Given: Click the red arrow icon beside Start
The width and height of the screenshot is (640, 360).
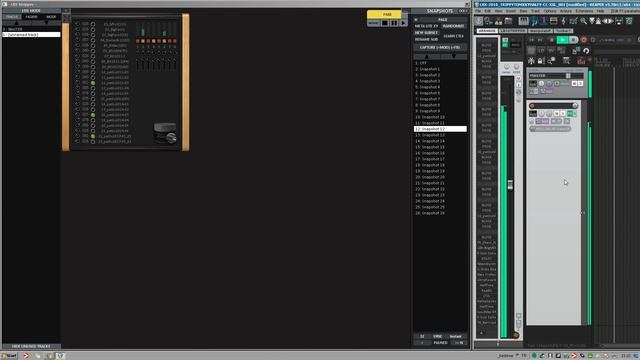Looking at the screenshot, I should (26, 356).
